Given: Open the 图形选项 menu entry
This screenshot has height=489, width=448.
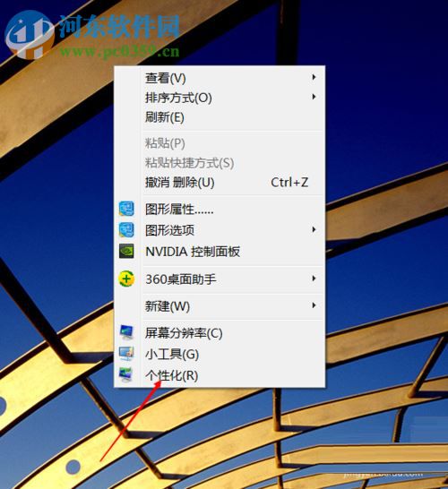Looking at the screenshot, I should pos(220,230).
